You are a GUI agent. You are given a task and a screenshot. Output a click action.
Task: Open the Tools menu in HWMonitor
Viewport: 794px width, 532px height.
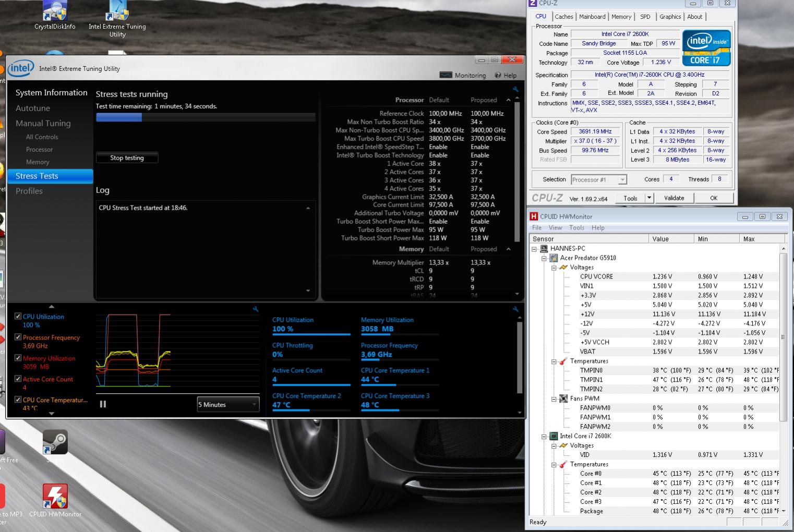click(x=576, y=228)
